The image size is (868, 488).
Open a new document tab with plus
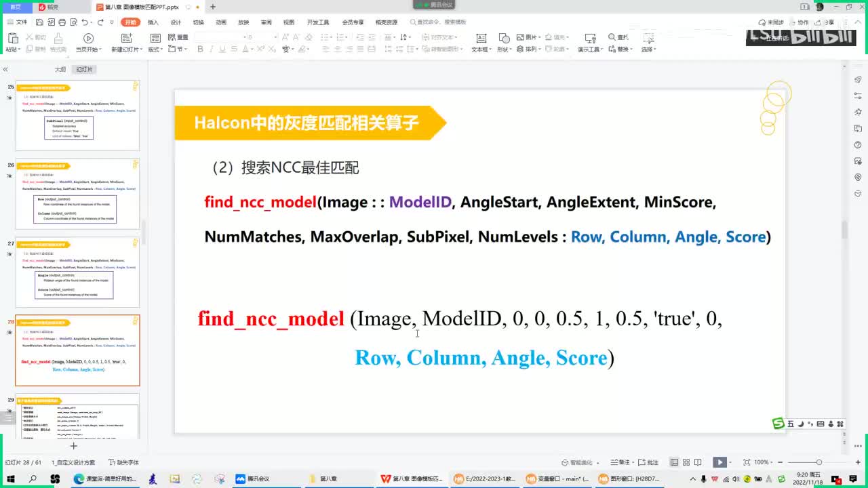(x=213, y=7)
